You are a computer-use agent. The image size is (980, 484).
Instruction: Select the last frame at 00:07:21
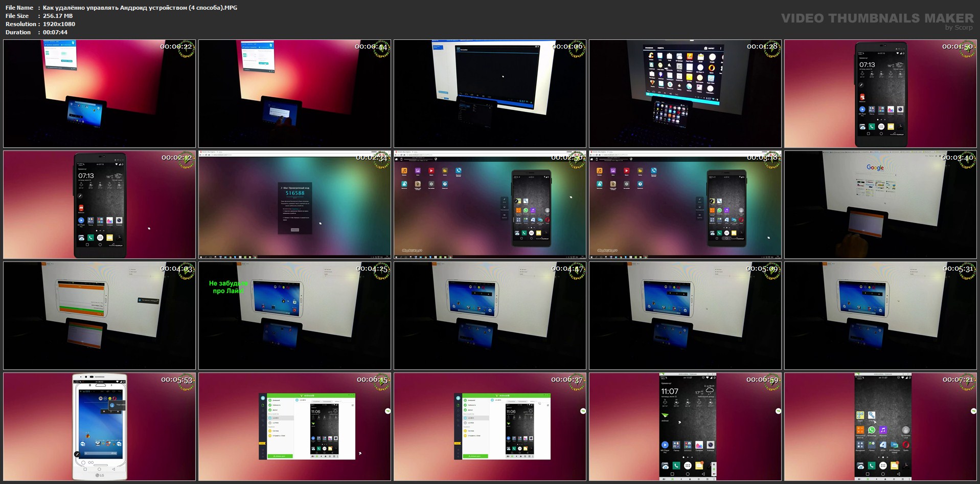pos(880,427)
